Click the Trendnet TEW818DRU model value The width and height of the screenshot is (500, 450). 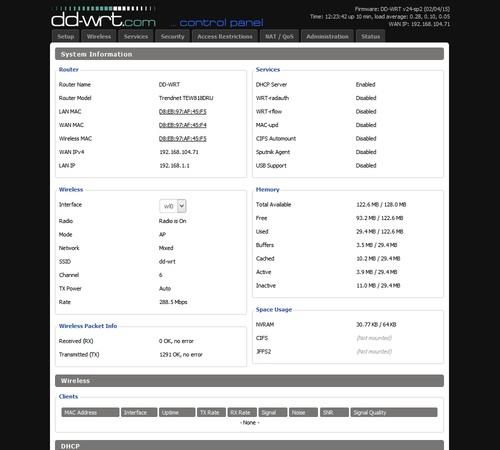pyautogui.click(x=186, y=98)
